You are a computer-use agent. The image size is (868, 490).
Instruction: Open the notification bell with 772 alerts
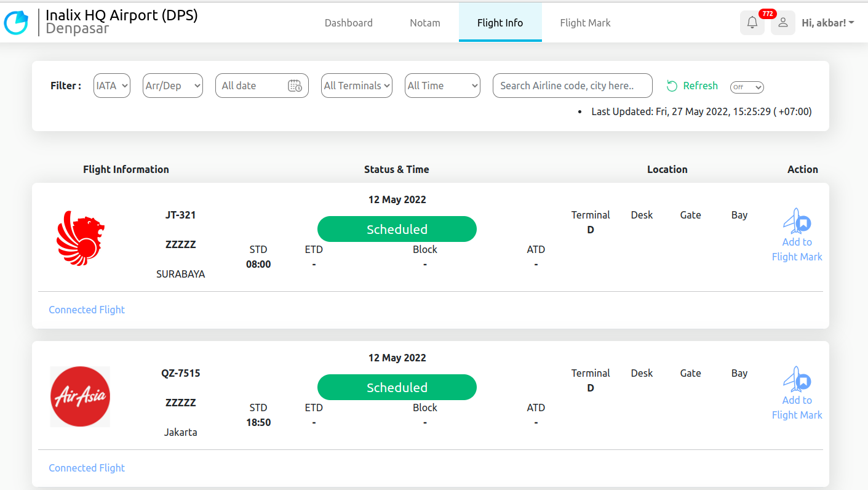coord(752,22)
